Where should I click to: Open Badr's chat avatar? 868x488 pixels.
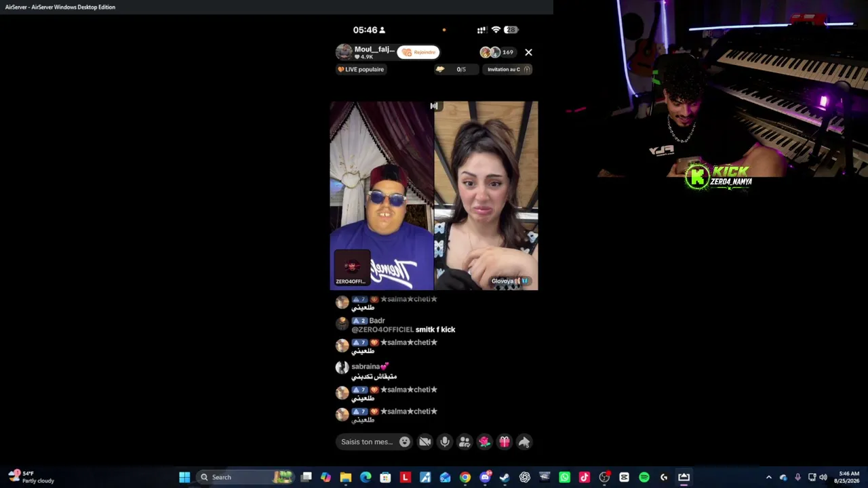click(342, 324)
